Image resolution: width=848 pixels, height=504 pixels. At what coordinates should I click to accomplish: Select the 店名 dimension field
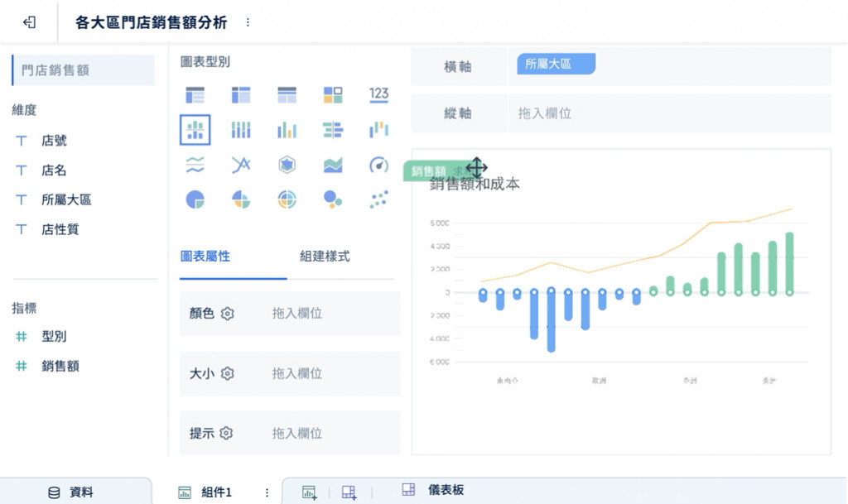(x=54, y=170)
